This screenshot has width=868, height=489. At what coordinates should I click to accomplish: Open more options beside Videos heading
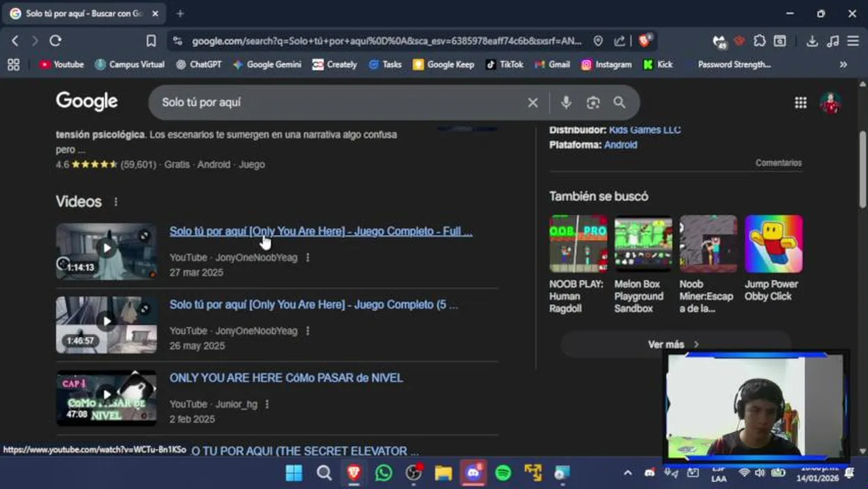coord(115,202)
